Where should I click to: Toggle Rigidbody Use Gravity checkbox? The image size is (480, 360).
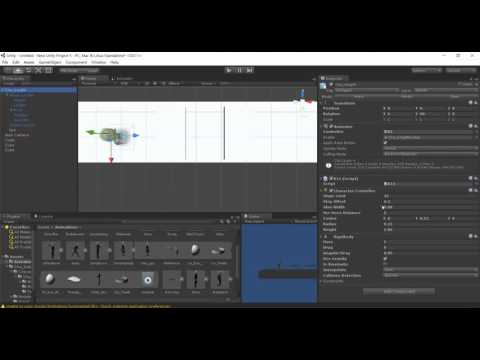point(385,258)
